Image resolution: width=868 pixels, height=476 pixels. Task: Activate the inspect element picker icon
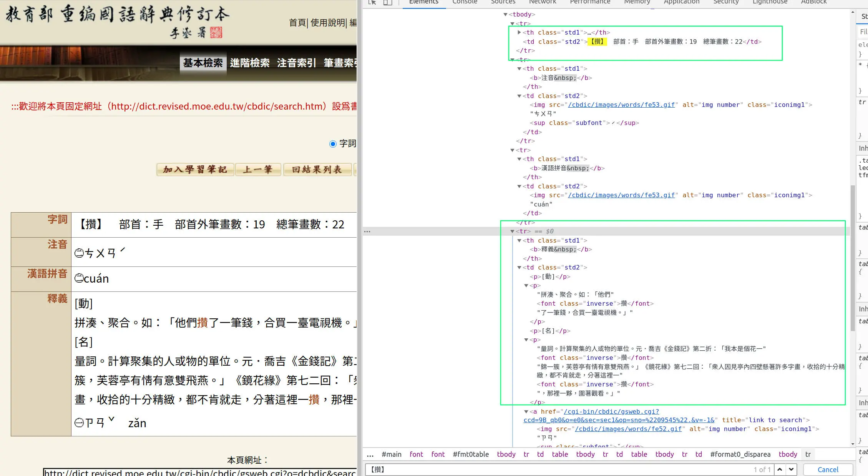pos(372,2)
